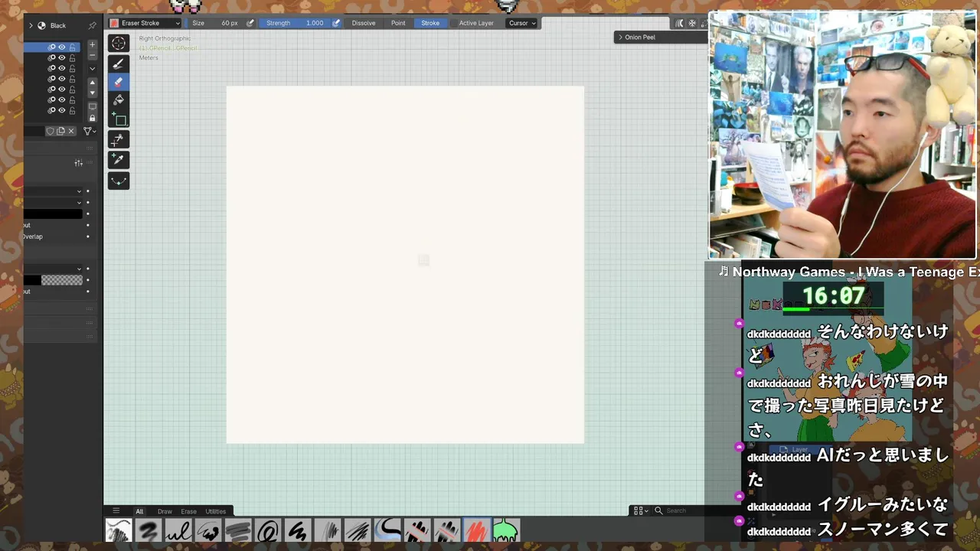The height and width of the screenshot is (551, 980).
Task: Move layer up with the up arrow
Action: point(93,83)
